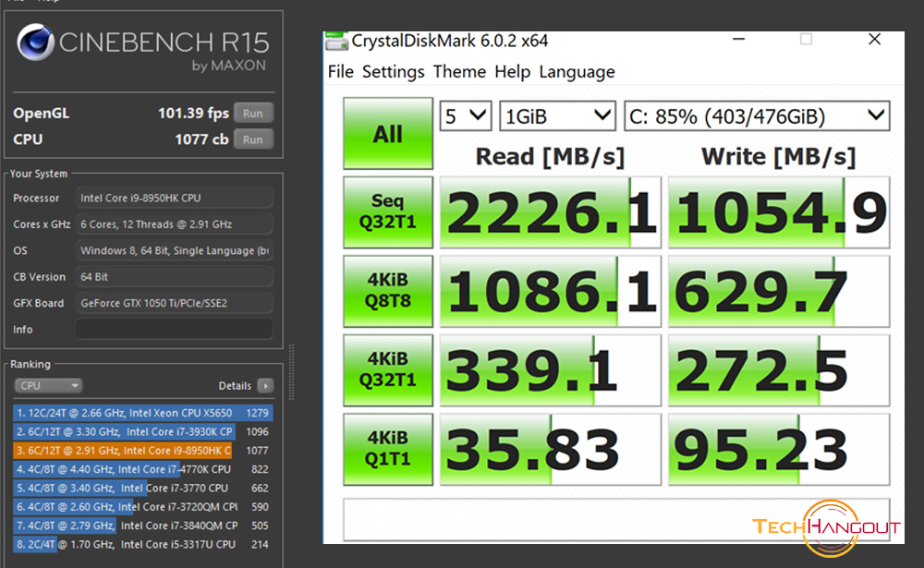Select the Intel Core i7-4770K ranking row
924x568 pixels.
142,469
